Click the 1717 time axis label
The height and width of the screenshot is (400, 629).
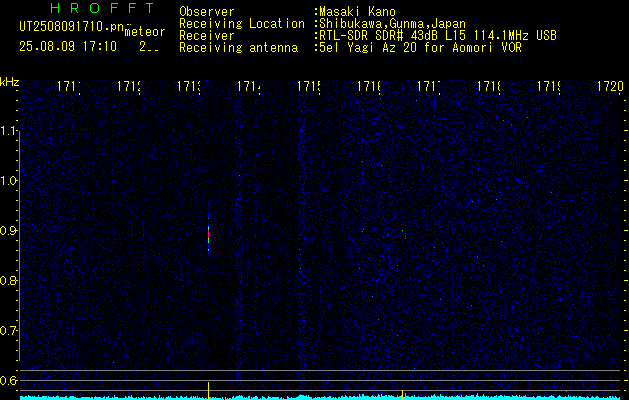429,87
